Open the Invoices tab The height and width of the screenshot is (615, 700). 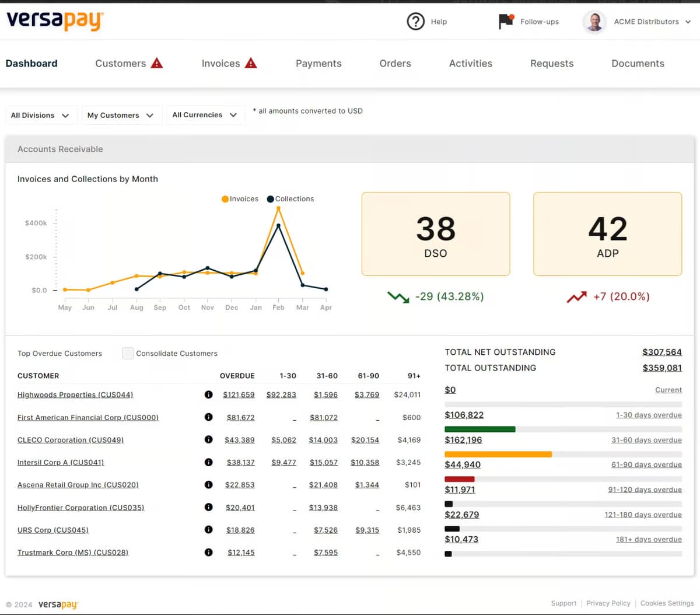pyautogui.click(x=221, y=64)
